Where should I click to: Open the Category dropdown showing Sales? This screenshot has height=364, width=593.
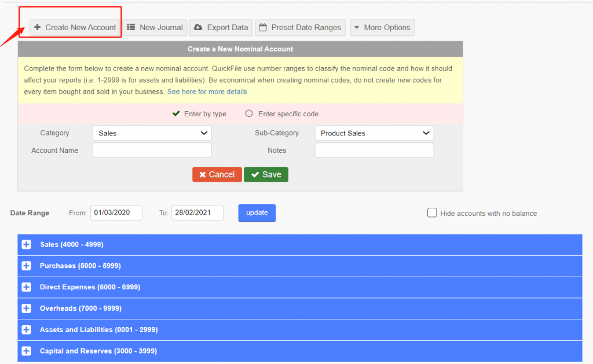pos(152,133)
